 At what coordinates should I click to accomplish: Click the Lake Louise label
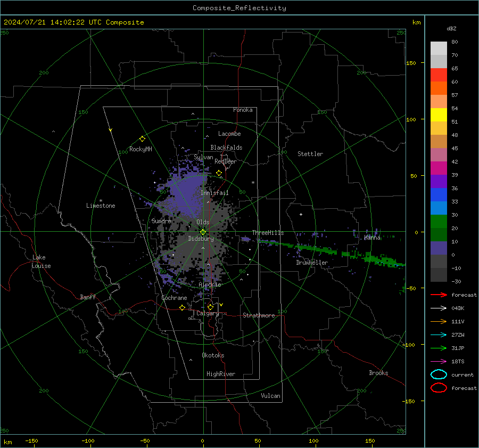41,262
